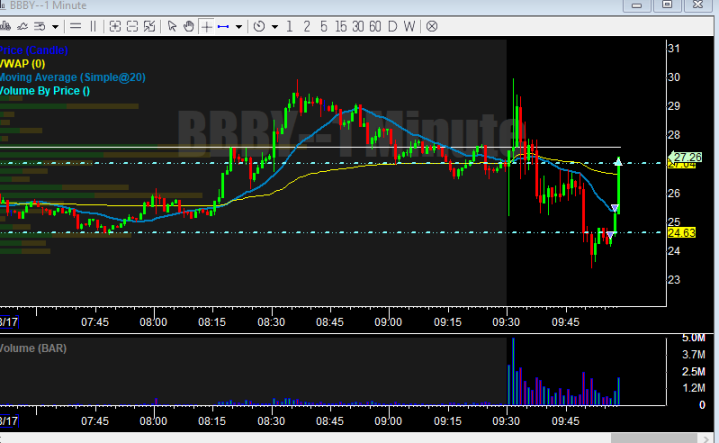Switch to the 30 minute timeframe

(x=358, y=27)
